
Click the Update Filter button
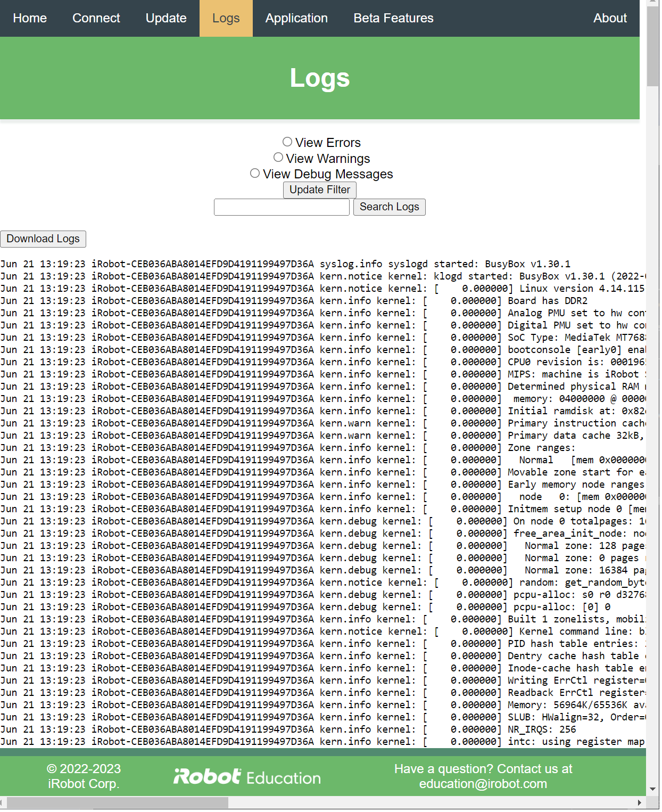pyautogui.click(x=319, y=190)
